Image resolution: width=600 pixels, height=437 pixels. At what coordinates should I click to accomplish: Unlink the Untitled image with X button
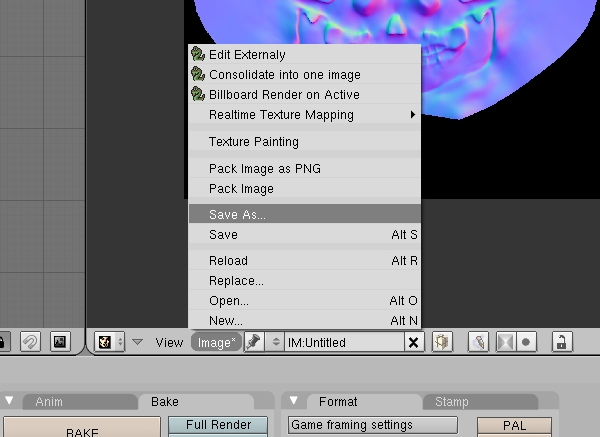(x=414, y=342)
